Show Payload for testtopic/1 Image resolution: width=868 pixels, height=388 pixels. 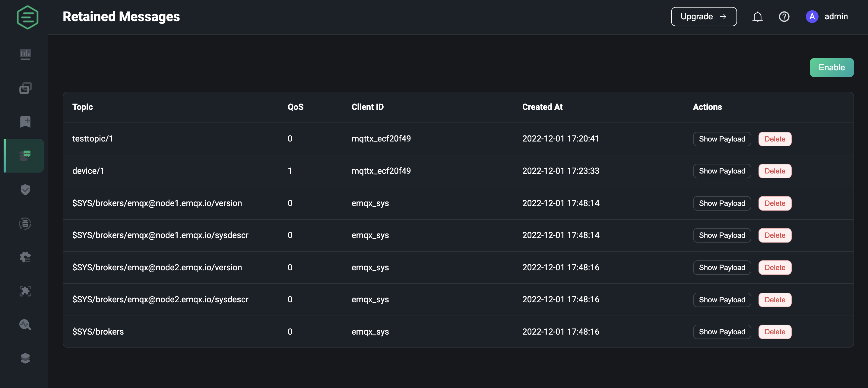click(x=722, y=139)
